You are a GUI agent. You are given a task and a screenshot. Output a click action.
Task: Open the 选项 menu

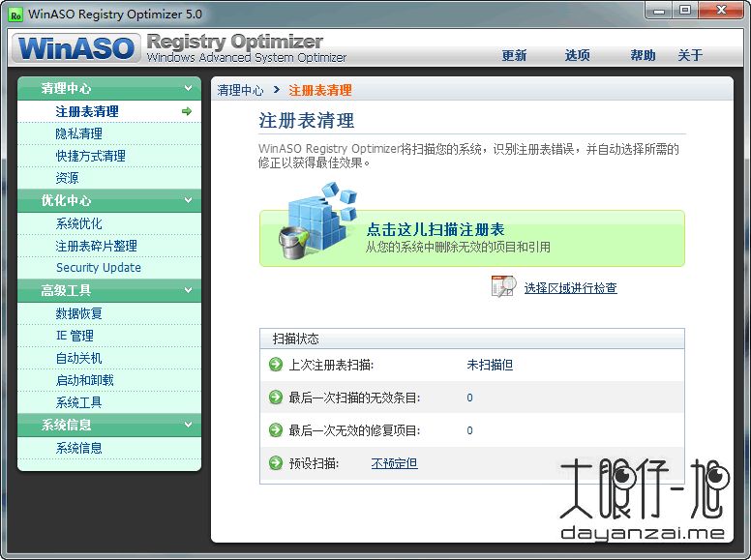click(x=577, y=55)
